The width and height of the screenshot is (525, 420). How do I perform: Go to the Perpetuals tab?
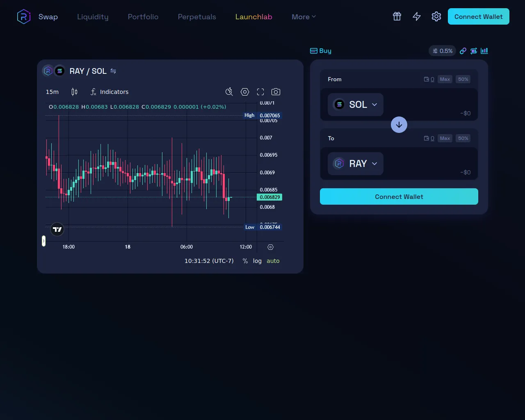click(197, 17)
